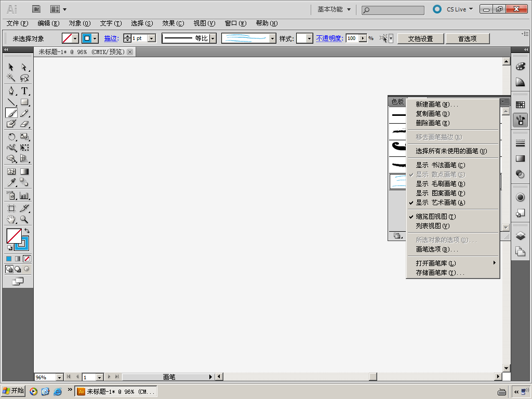Select the Rotate tool

(x=11, y=137)
